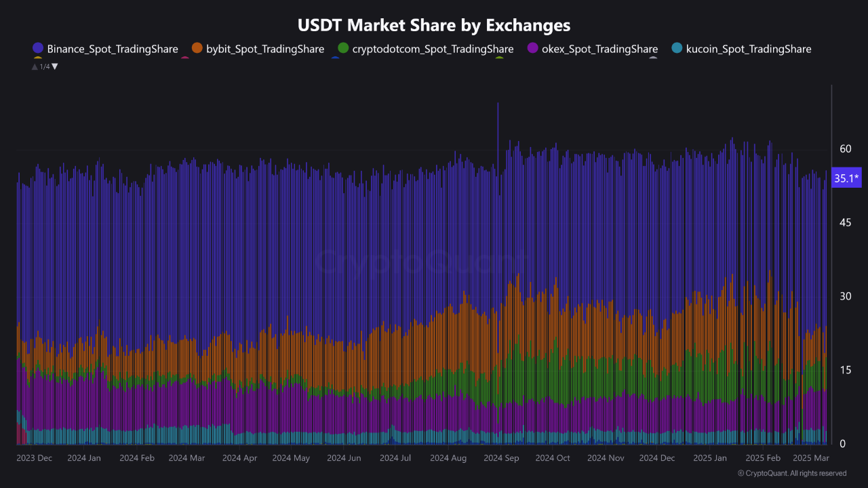868x488 pixels.
Task: Click the blue 35.1 value tag
Action: [x=846, y=178]
